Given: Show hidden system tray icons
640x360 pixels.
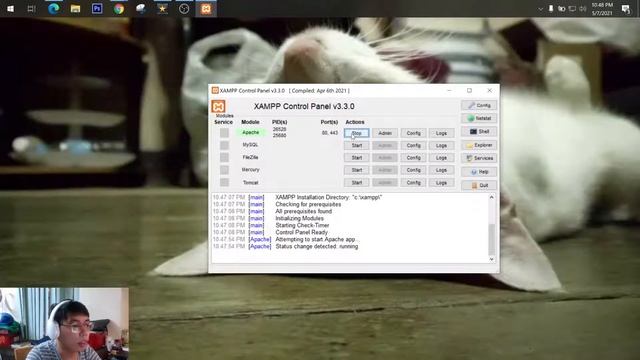Looking at the screenshot, I should point(540,9).
